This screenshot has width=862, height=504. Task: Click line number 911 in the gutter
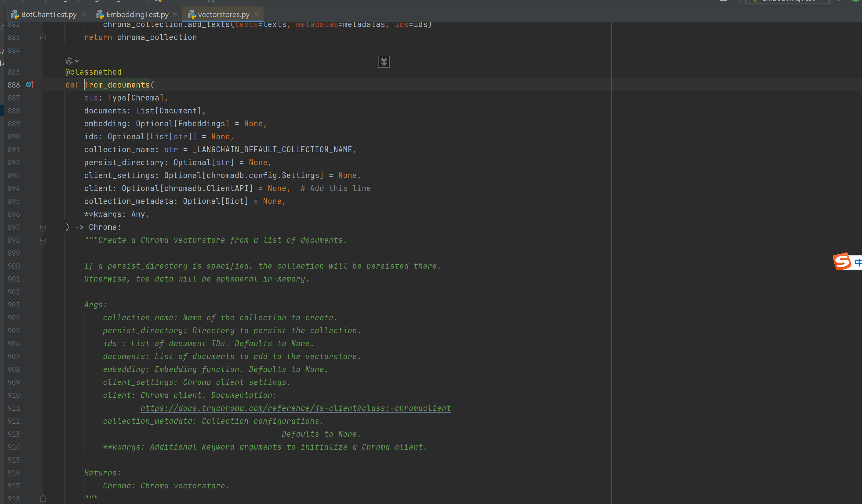click(x=14, y=408)
